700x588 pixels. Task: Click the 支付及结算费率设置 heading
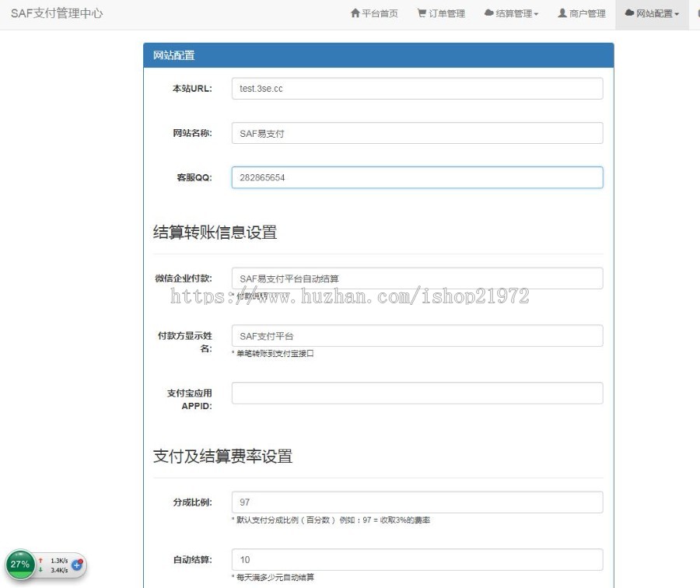(x=222, y=457)
